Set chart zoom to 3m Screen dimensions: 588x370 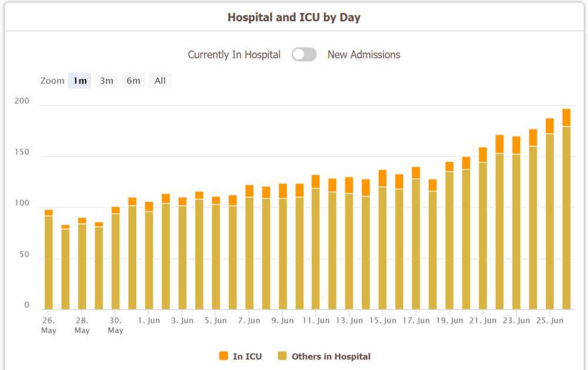click(106, 81)
